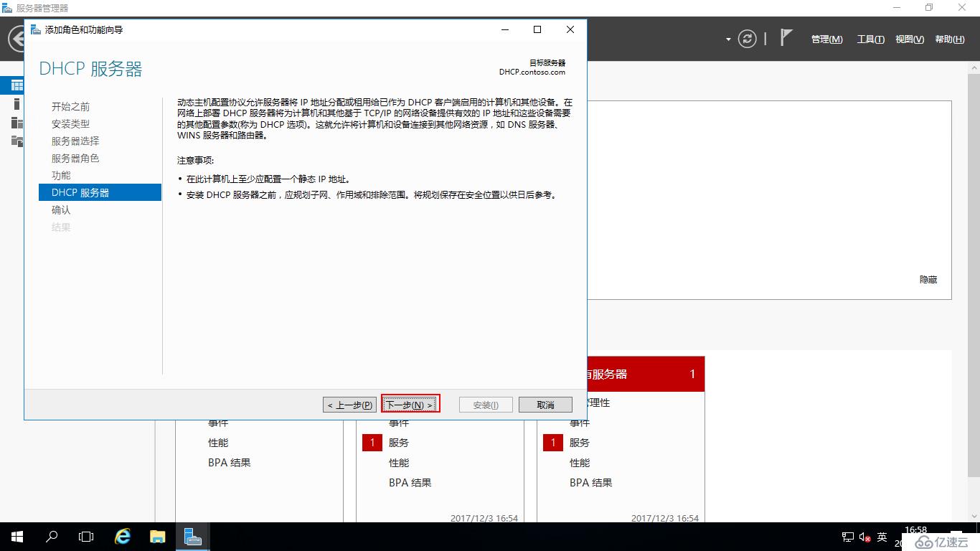The width and height of the screenshot is (980, 551).
Task: Open 性能 in the All Servers tile
Action: (x=580, y=463)
